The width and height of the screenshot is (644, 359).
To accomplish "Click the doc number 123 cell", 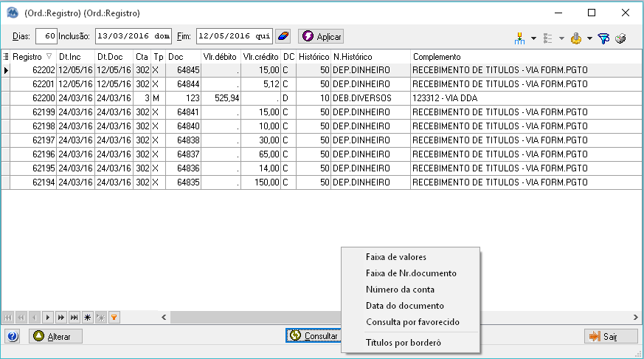I will click(183, 98).
